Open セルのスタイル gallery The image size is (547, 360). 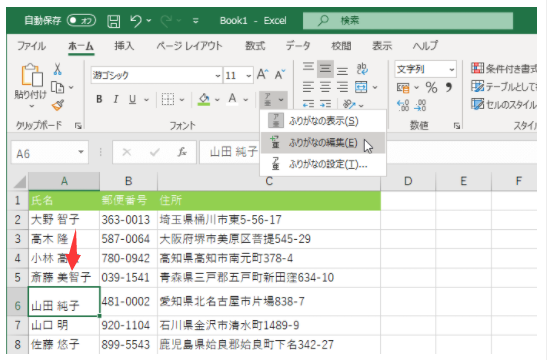[504, 104]
